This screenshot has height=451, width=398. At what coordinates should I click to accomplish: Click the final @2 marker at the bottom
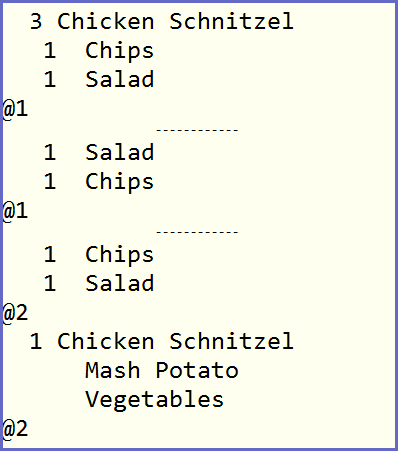point(15,429)
